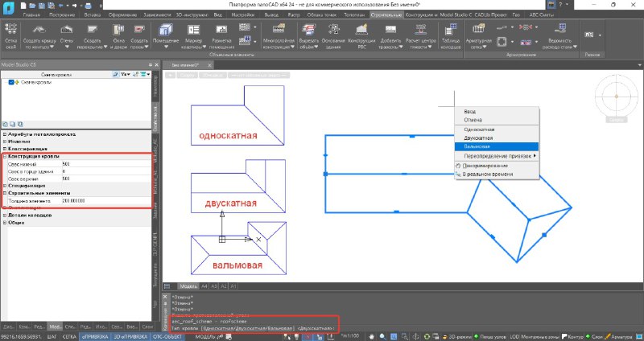
Task: Open the Главная ribbon tab
Action: pos(31,14)
